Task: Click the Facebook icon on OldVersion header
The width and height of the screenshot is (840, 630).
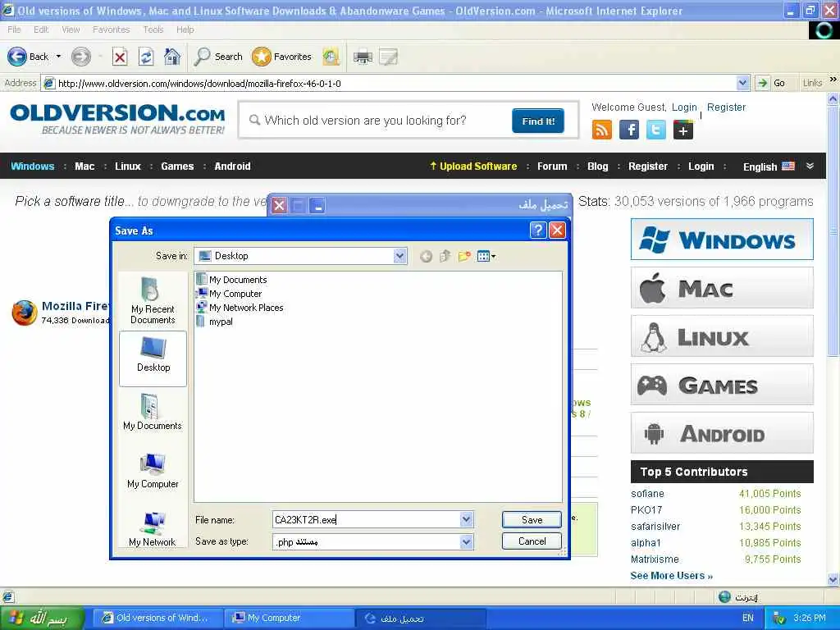Action: click(629, 130)
